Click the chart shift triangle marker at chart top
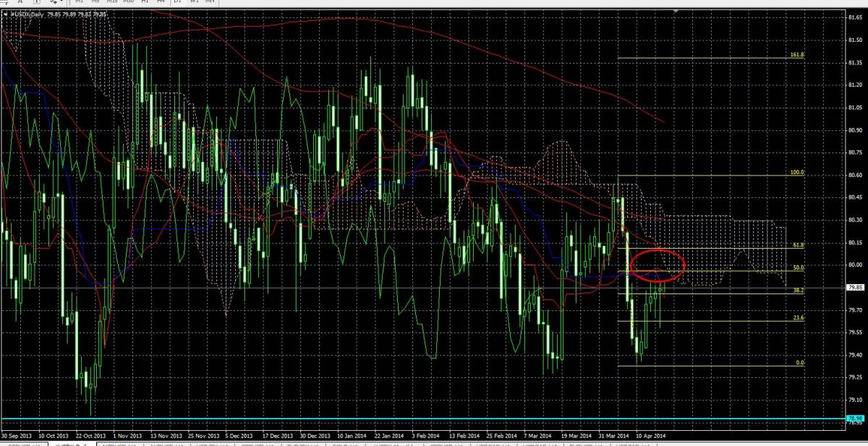 676,12
